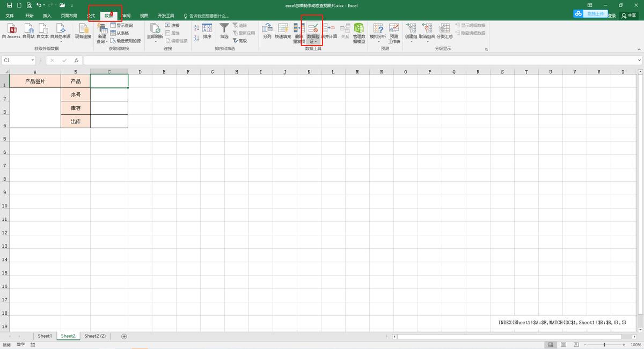Click the 快速填充 flash fill icon
644x349 pixels.
[283, 31]
